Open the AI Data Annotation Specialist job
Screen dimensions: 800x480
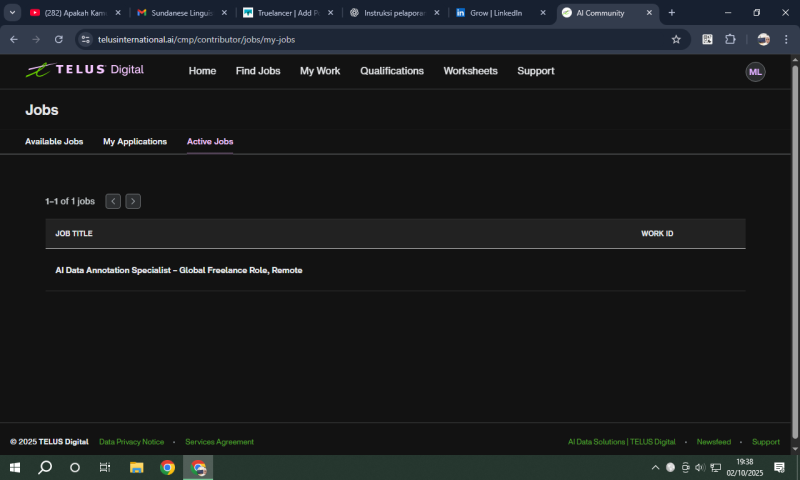(x=179, y=270)
